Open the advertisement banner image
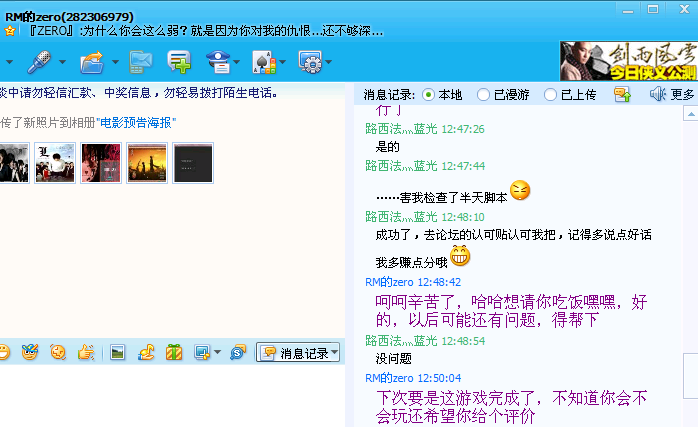The height and width of the screenshot is (427, 698). coord(629,61)
